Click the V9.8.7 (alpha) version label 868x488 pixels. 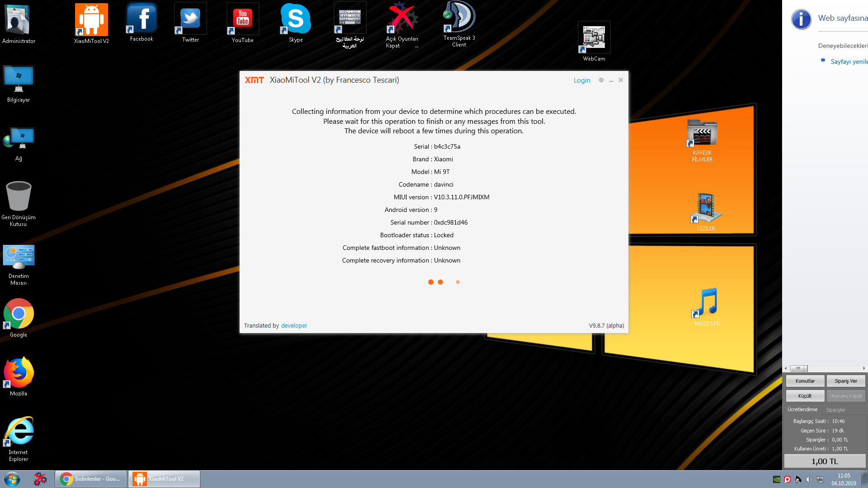606,325
